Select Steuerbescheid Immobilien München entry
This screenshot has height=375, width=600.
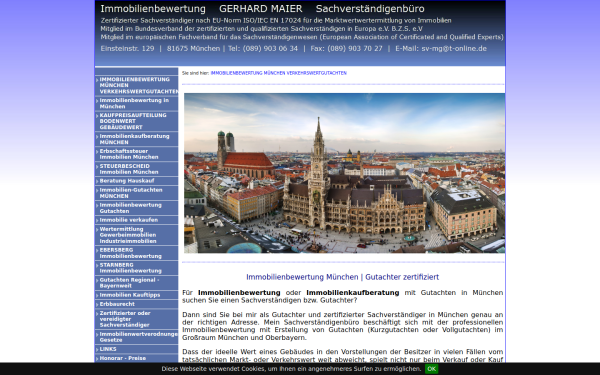(136, 169)
